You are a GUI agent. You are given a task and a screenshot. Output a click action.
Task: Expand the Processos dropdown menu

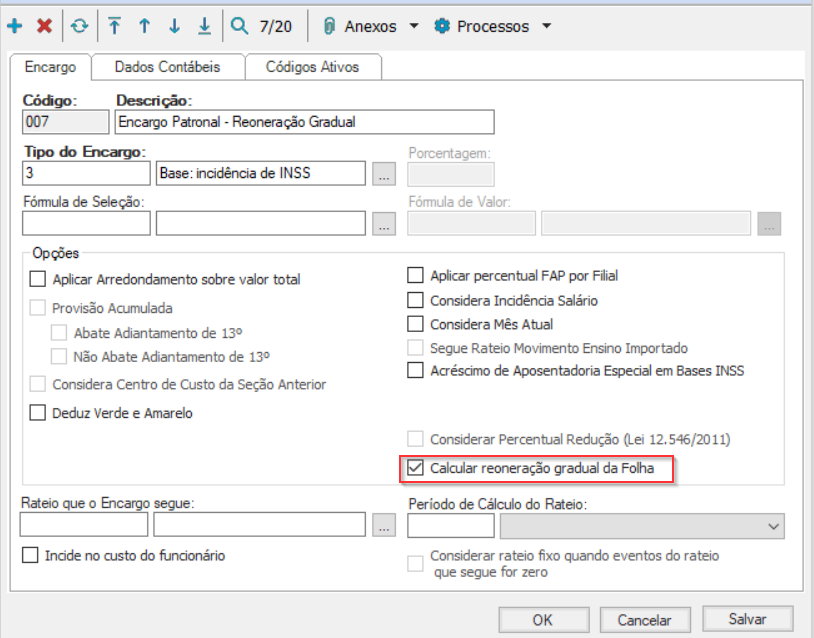(493, 26)
